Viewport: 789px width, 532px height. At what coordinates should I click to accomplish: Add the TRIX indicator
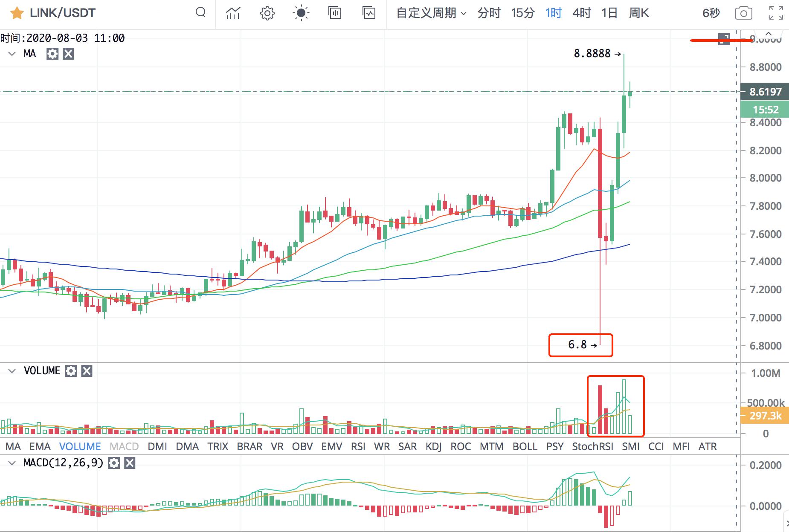218,447
